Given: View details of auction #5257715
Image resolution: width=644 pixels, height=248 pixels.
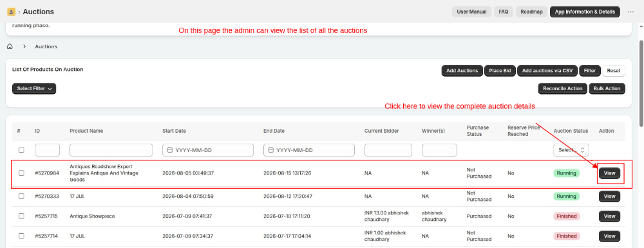Looking at the screenshot, I should pos(609,216).
